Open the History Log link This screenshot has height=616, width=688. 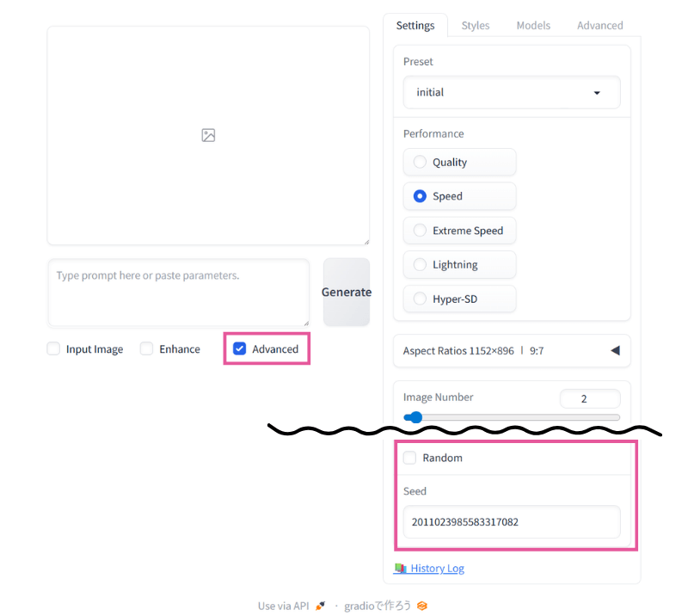437,568
